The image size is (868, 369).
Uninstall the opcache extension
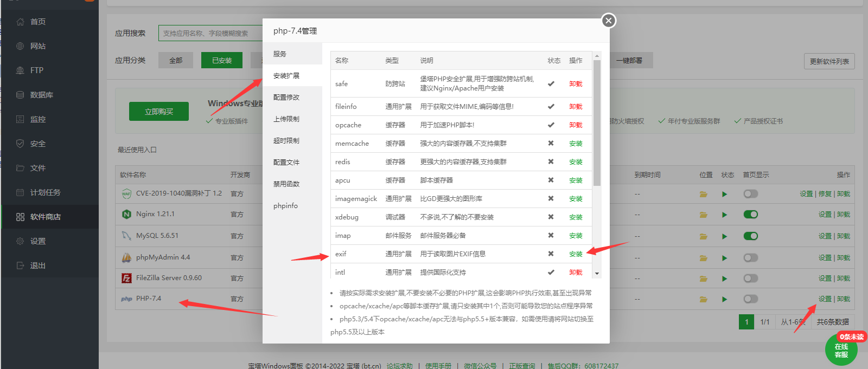[576, 125]
